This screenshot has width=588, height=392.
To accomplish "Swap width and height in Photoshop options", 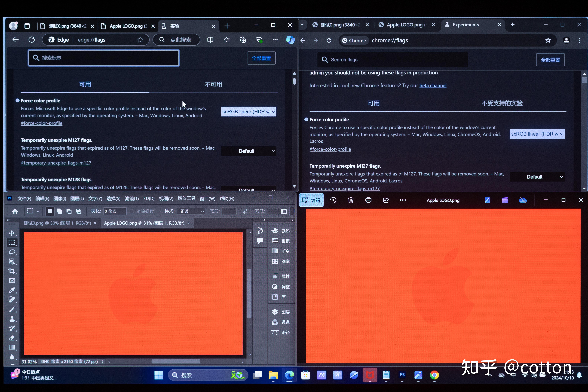I will tap(245, 211).
